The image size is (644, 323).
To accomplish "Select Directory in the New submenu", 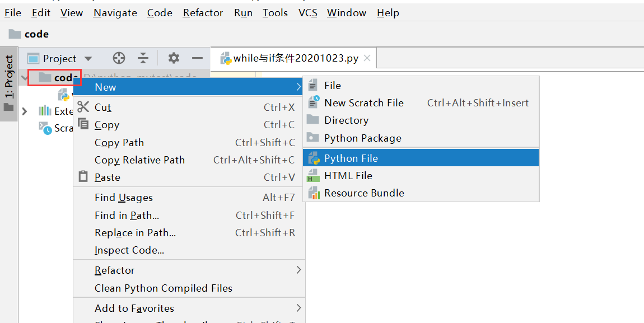I will pos(346,120).
